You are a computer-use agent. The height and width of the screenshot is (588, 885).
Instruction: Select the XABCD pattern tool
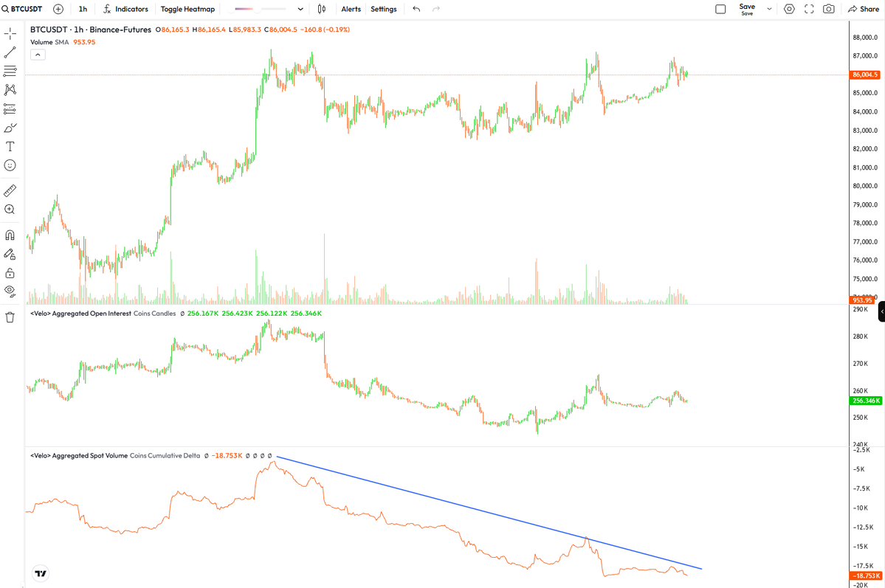[10, 90]
